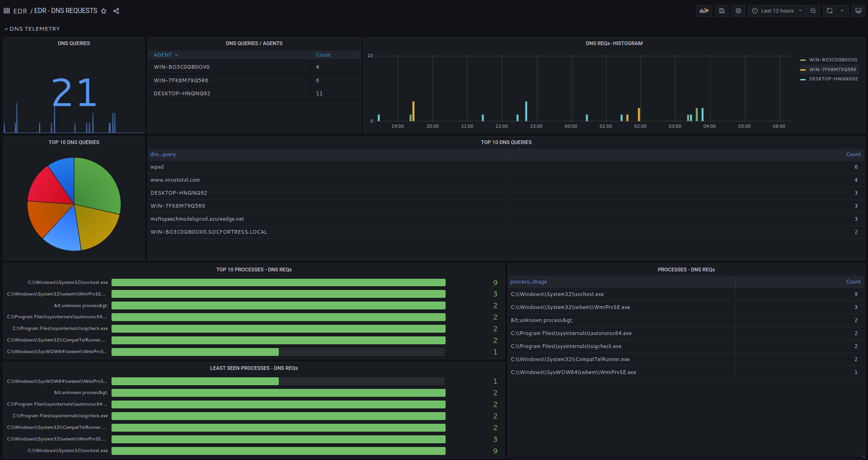Image resolution: width=868 pixels, height=460 pixels.
Task: Open the Last 12 hours time picker
Action: [777, 11]
